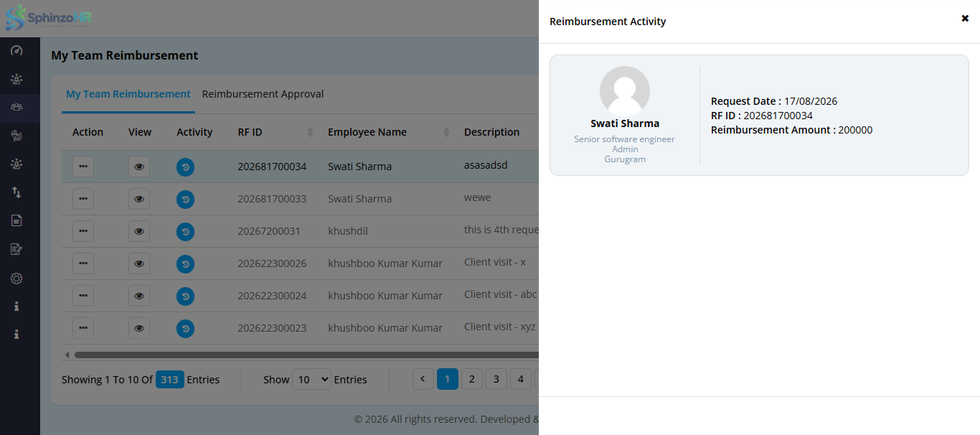Screen dimensions: 980x435
Task: Open the action menu for RF ID 202622300023
Action: [x=83, y=328]
